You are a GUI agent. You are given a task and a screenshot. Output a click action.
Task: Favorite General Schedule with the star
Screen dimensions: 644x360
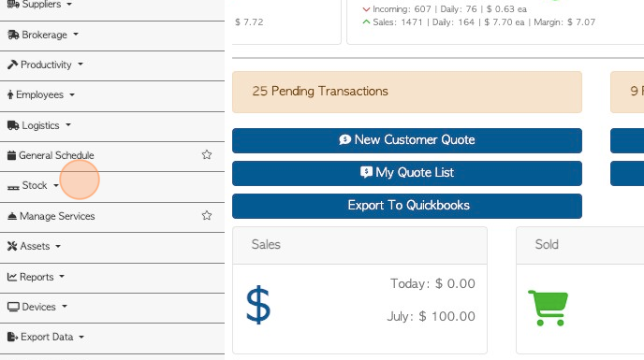coord(207,155)
